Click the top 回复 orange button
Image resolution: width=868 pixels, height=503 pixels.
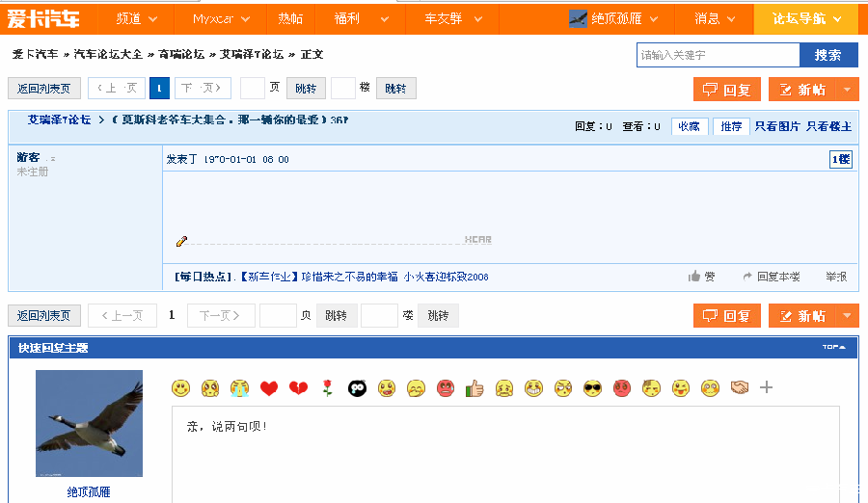(727, 90)
